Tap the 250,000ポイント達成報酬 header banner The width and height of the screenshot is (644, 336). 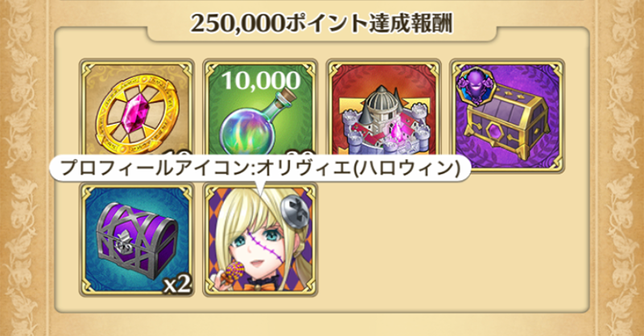pyautogui.click(x=321, y=24)
